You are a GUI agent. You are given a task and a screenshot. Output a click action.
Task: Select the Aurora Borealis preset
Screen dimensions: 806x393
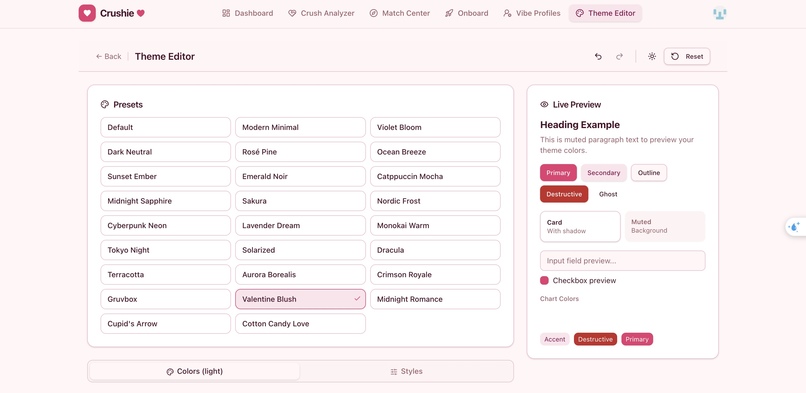click(x=300, y=274)
